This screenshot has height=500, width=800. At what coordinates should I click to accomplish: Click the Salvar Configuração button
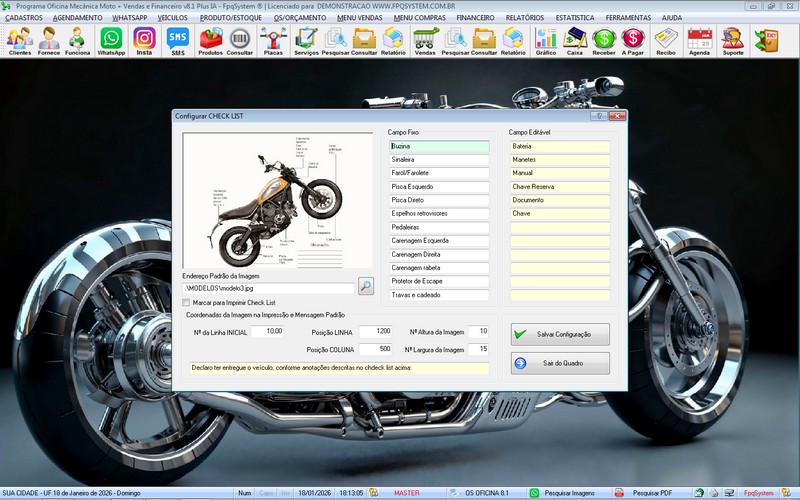click(560, 335)
